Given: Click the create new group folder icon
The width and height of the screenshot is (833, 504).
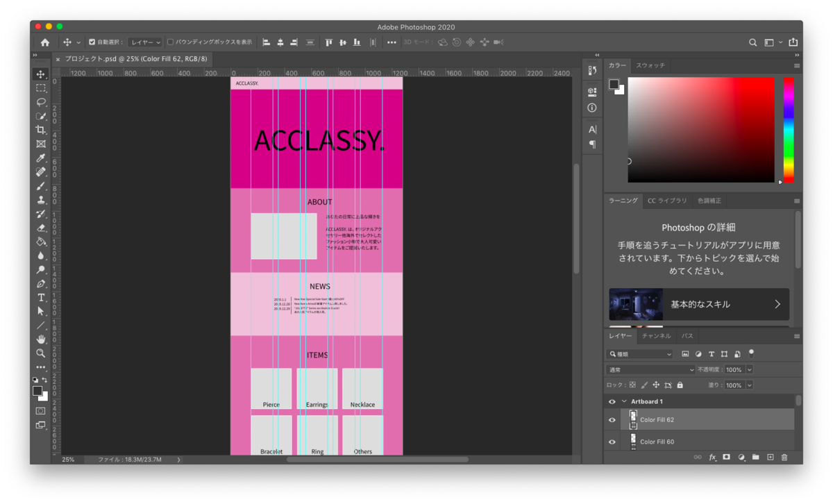Looking at the screenshot, I should (x=755, y=457).
